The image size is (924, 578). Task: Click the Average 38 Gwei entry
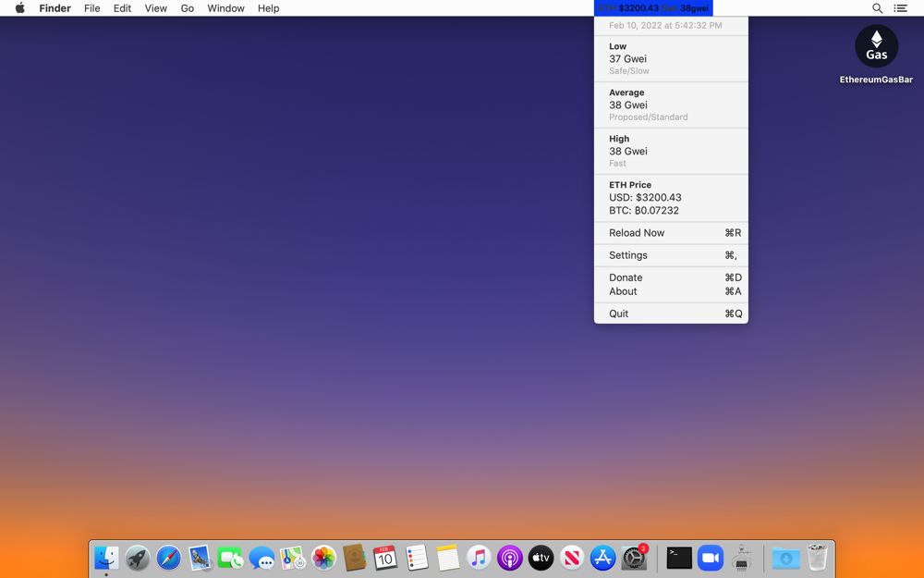click(x=671, y=105)
